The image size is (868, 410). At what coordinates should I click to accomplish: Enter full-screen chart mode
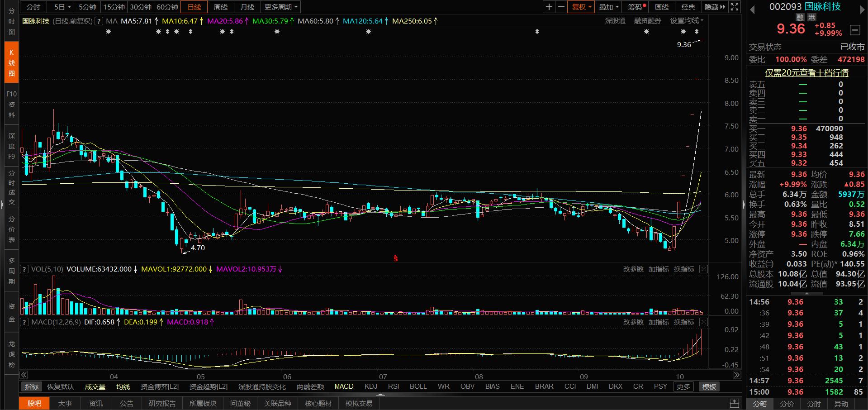point(735,7)
